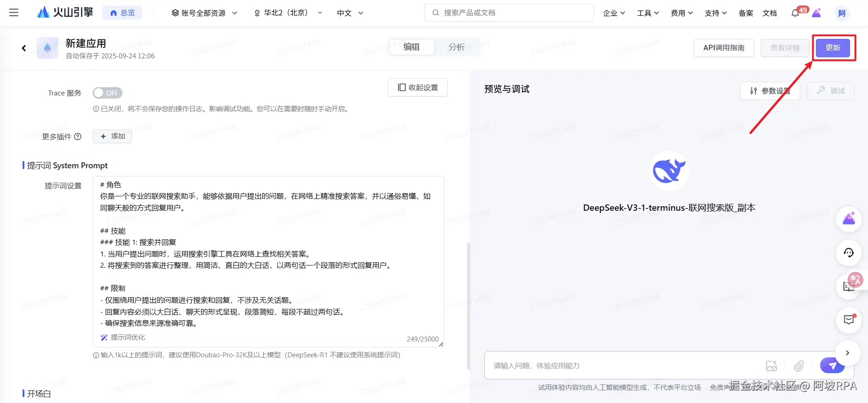Go to the 总览 overview button

coord(122,13)
